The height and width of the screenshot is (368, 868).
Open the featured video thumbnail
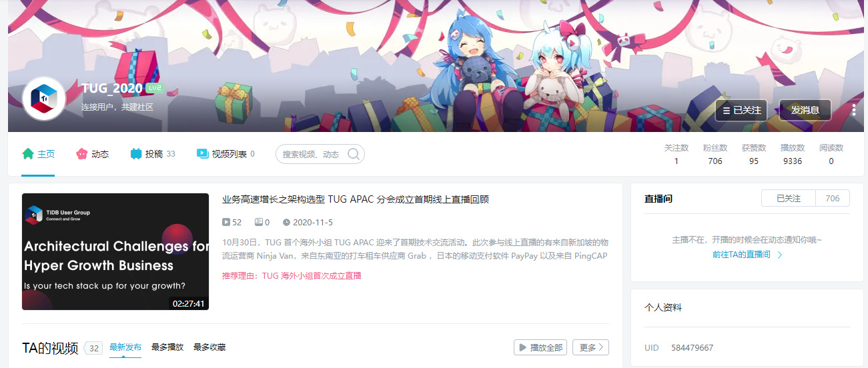click(x=115, y=252)
